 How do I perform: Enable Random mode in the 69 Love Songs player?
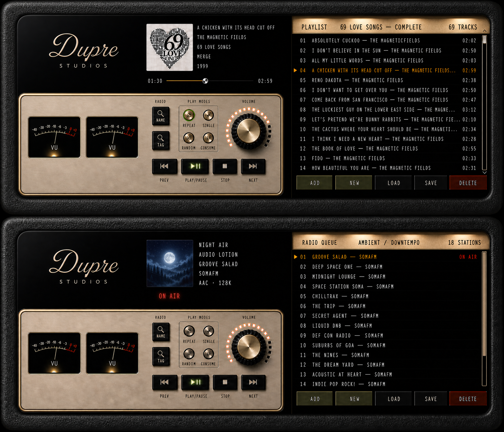[189, 138]
